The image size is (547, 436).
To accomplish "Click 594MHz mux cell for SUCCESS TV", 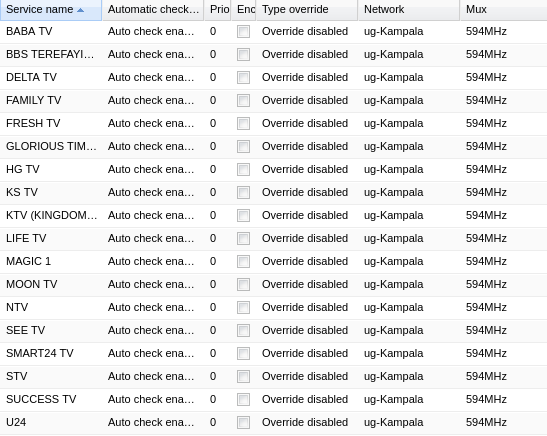I will [x=486, y=399].
